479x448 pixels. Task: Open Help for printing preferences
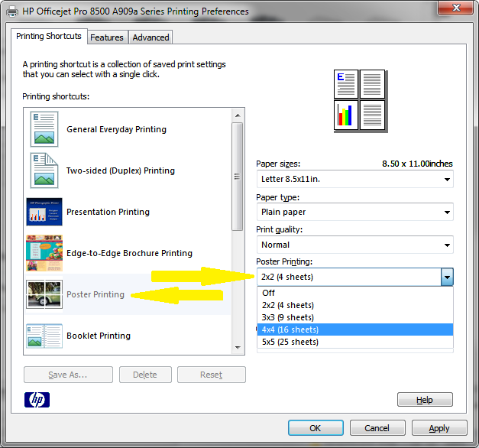pos(425,400)
